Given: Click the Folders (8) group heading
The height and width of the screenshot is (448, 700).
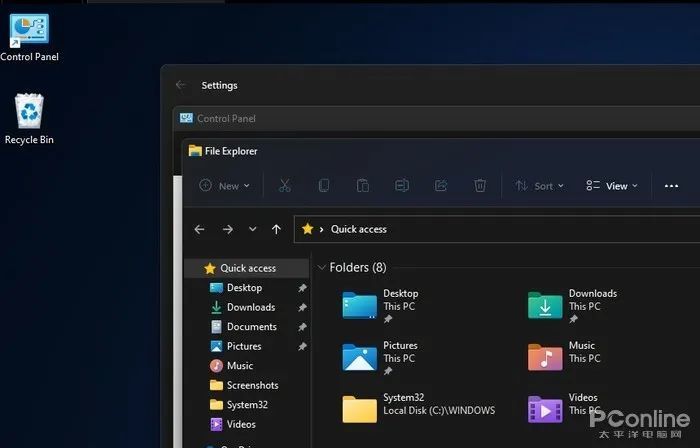Looking at the screenshot, I should pos(358,267).
